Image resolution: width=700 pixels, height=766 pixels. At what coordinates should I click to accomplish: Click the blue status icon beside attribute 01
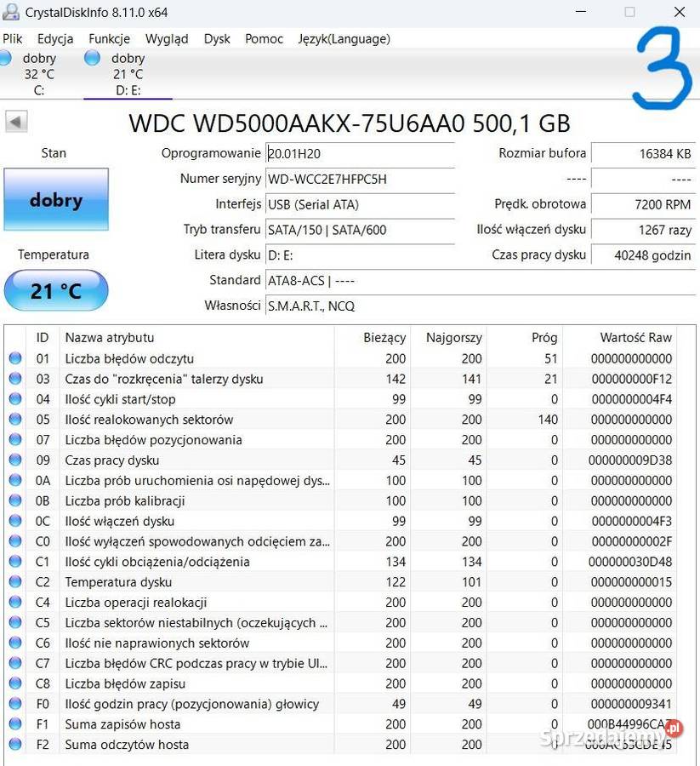click(14, 358)
